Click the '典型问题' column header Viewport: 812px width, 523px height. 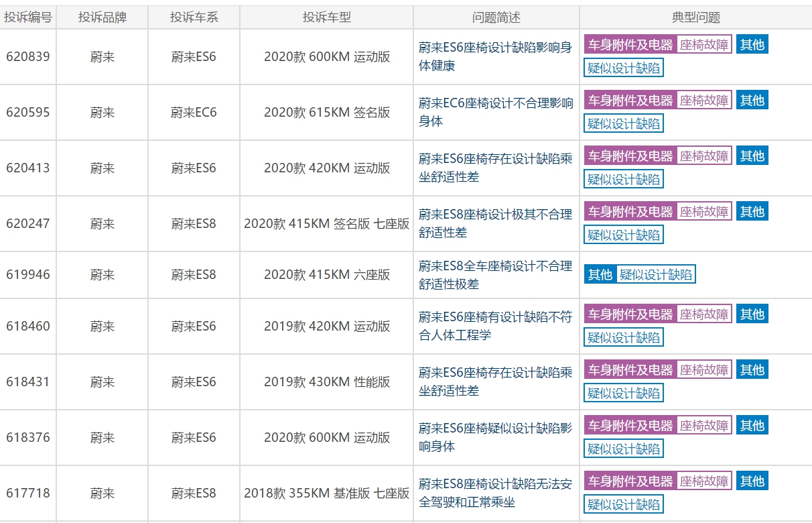pos(696,18)
